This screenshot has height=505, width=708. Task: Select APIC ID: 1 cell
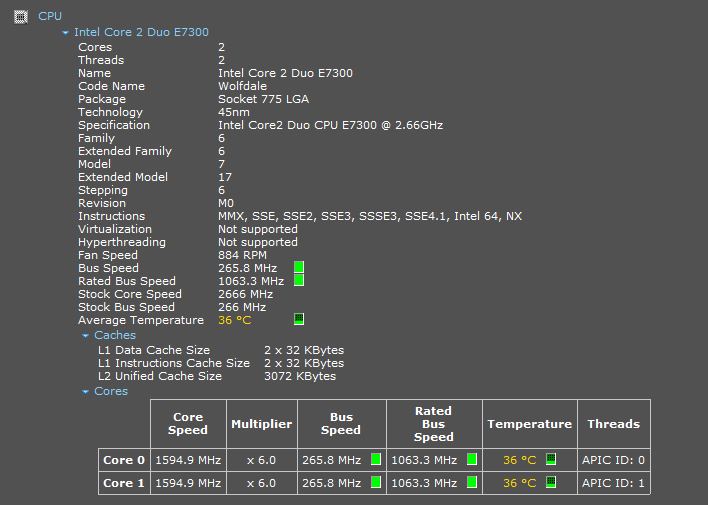614,483
